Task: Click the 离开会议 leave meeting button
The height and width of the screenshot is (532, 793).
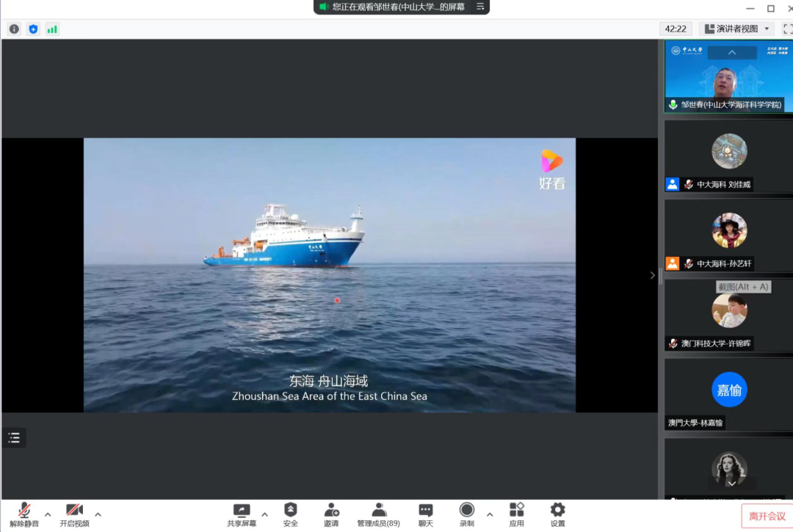Action: click(767, 517)
